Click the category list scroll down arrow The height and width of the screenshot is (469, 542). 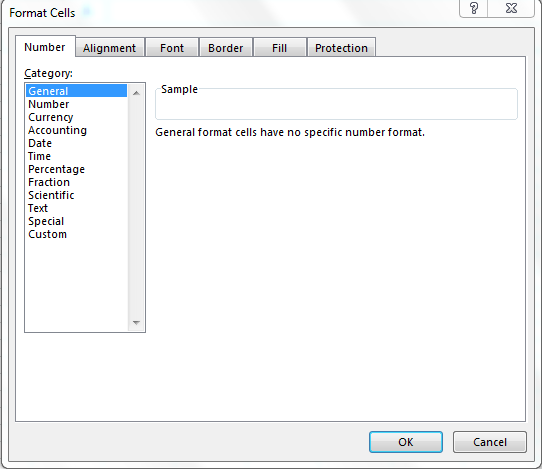[136, 322]
